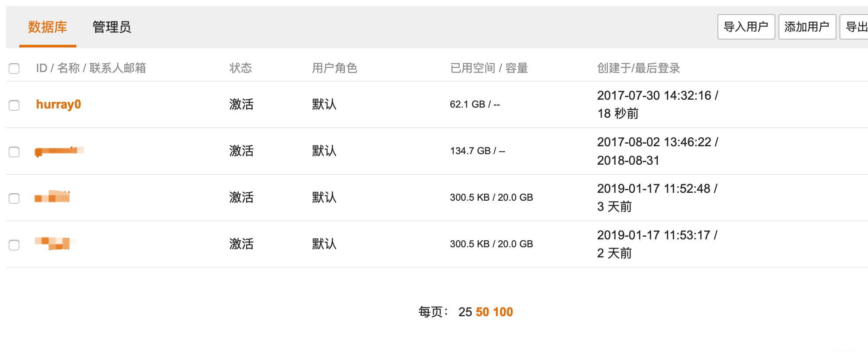The width and height of the screenshot is (868, 354).
Task: Click the partially visible 导出 button
Action: click(855, 27)
